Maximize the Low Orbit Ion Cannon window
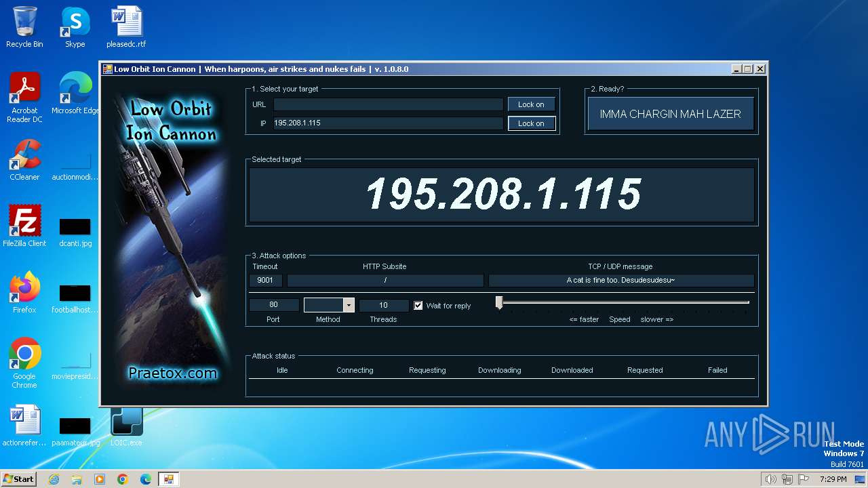The height and width of the screenshot is (488, 868). [x=748, y=69]
